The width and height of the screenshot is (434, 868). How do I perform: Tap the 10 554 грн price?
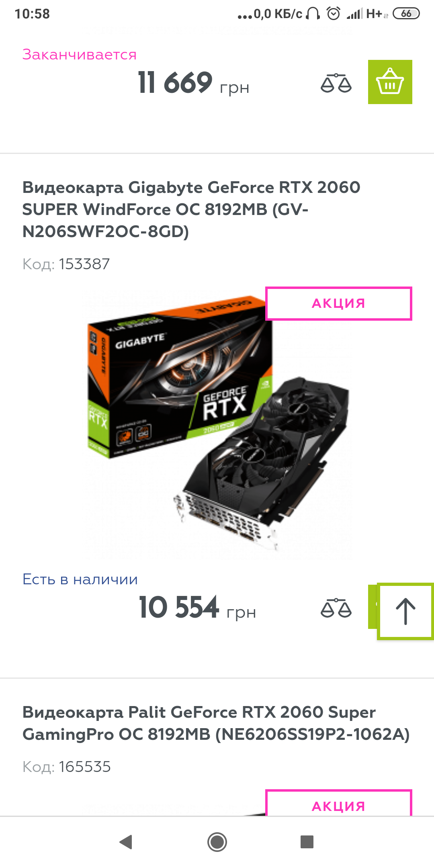pos(197,608)
